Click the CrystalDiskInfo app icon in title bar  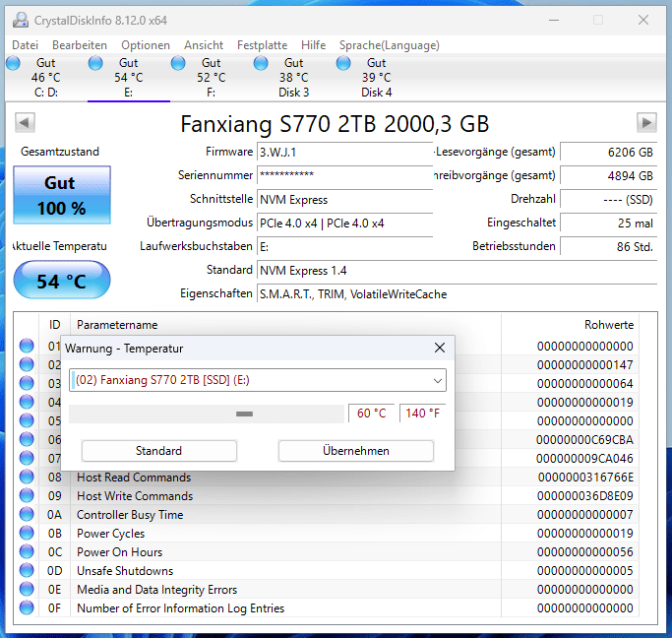pyautogui.click(x=20, y=20)
